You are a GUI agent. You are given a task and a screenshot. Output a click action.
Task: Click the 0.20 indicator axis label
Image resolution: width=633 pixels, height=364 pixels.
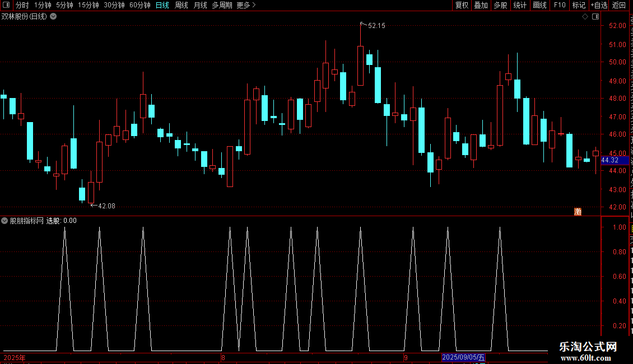[619, 326]
